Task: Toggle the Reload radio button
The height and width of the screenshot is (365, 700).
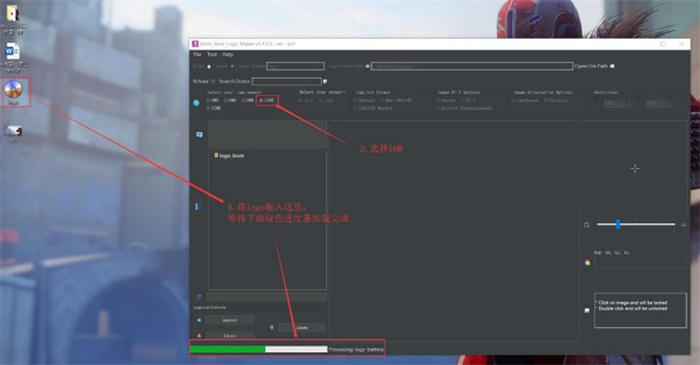Action: (213, 81)
